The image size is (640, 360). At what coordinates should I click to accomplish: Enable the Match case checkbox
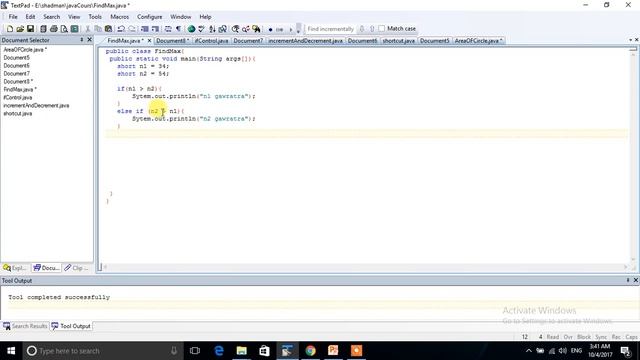[x=382, y=29]
